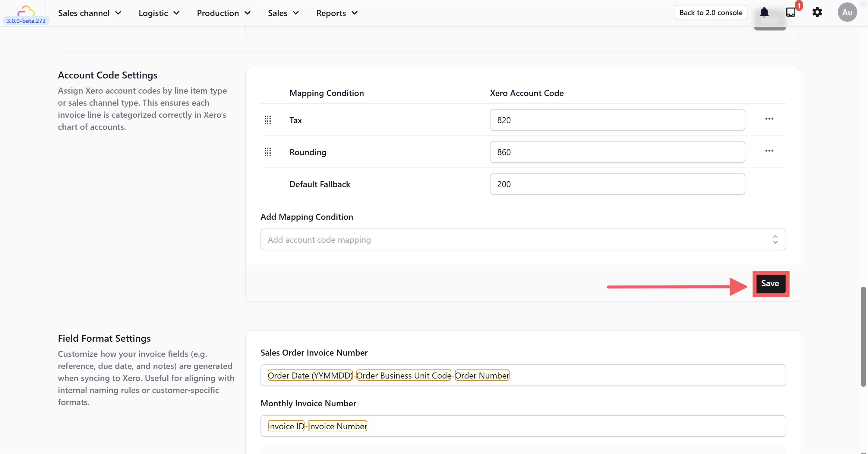
Task: Click the cloud logo in top-left corner
Action: tap(26, 11)
